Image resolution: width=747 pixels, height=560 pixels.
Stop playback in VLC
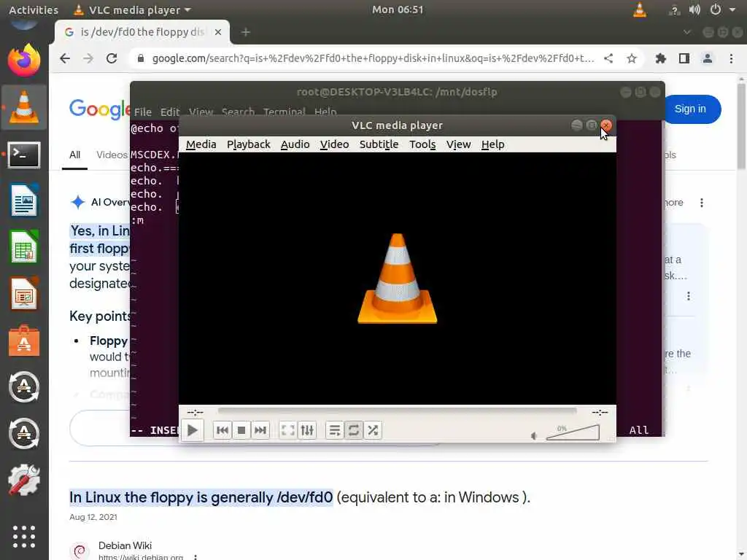pos(241,430)
